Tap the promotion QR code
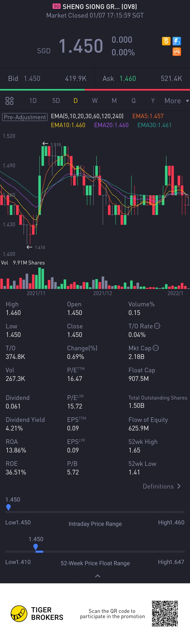 [165, 614]
